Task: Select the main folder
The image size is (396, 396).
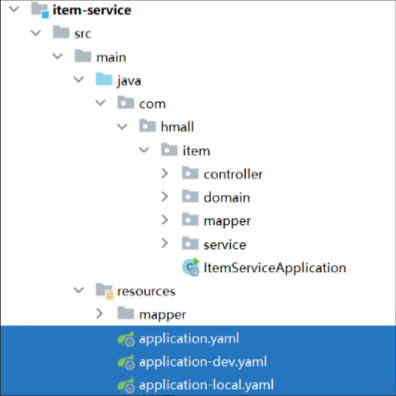Action: [111, 57]
